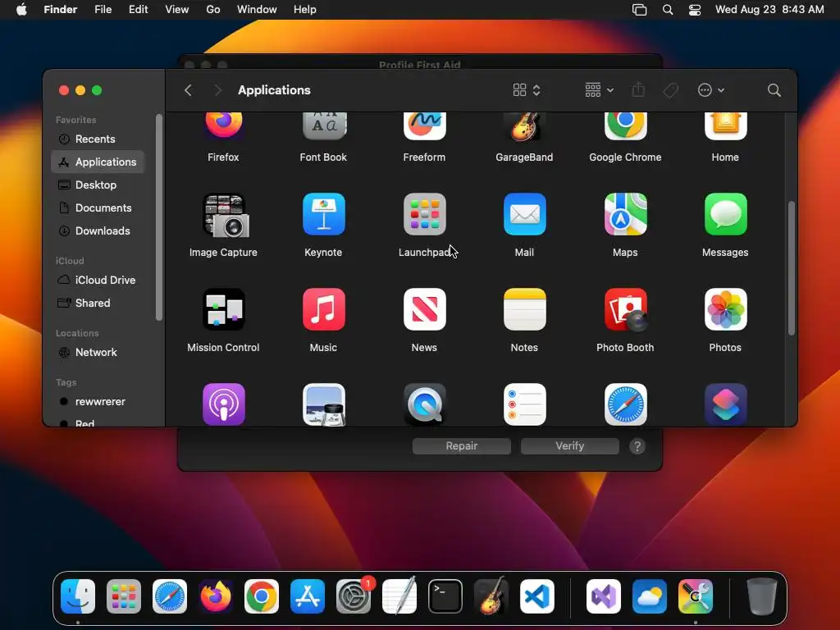Open Shared in the sidebar
840x630 pixels.
[x=98, y=304]
